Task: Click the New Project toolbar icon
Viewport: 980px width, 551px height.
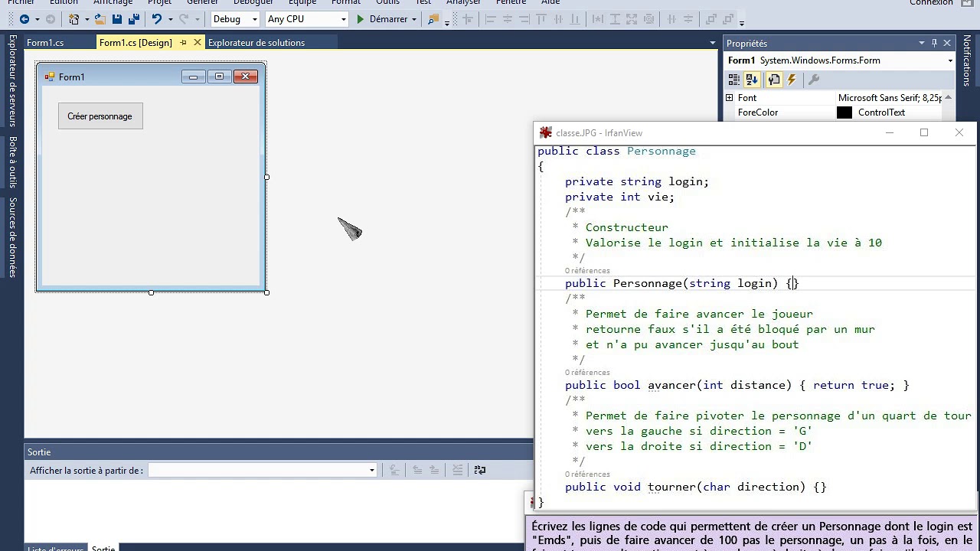Action: 73,19
